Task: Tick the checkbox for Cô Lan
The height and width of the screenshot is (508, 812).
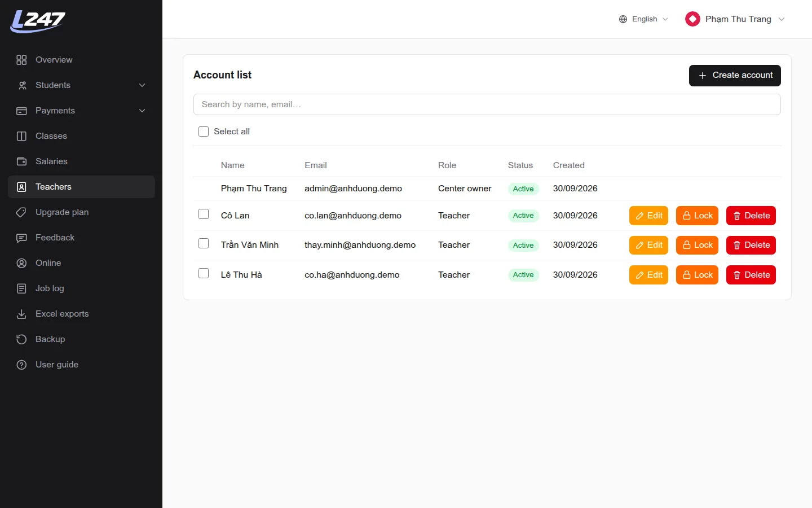Action: (204, 214)
